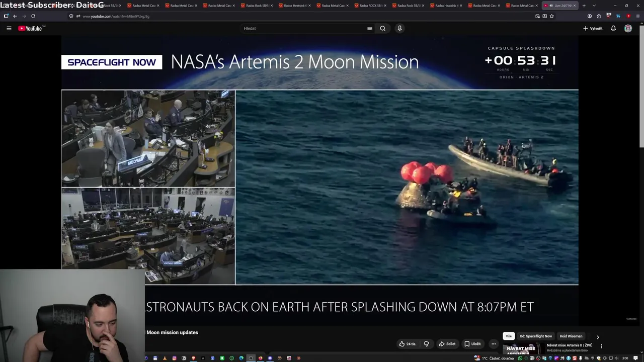Reload the page with the refresh icon
Screen dimensions: 644x362
33,16
